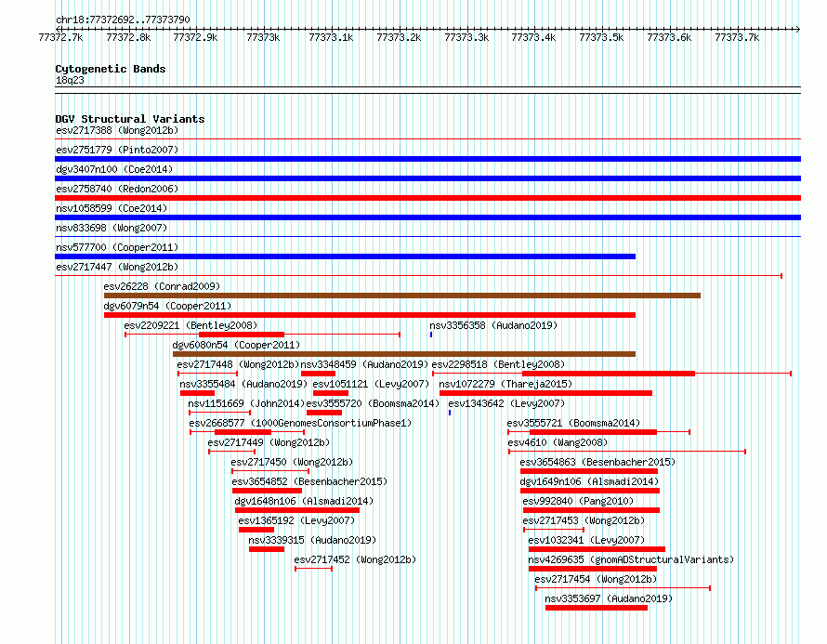Screen dimensions: 827x644
Task: Click esv2668577 (1000GenomesConsortiumPhase1) label
Action: coord(300,423)
